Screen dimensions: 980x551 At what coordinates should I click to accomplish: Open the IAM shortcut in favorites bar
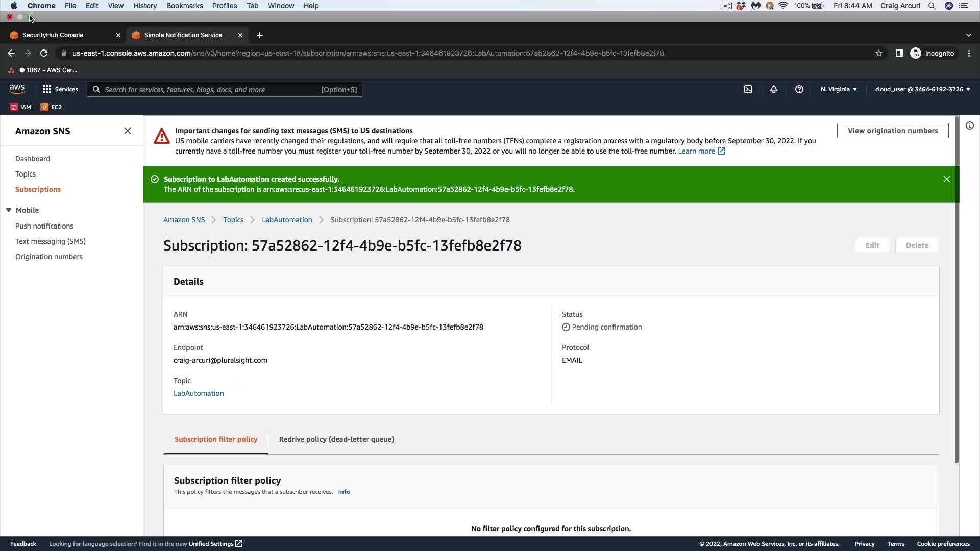click(21, 107)
